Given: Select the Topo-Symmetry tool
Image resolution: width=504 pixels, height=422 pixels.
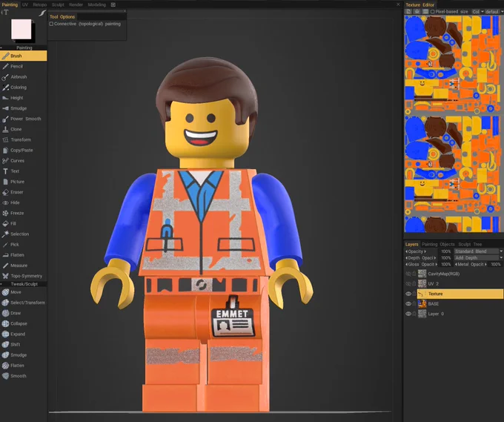Looking at the screenshot, I should (23, 276).
